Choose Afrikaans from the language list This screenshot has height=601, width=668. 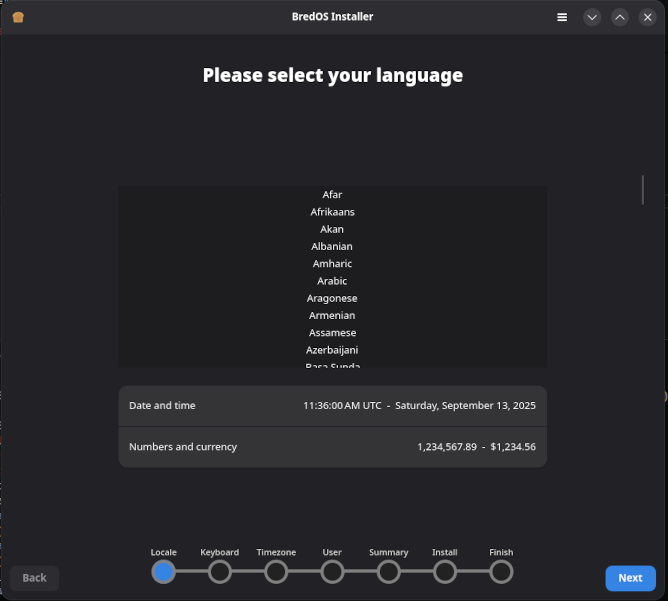coord(332,212)
